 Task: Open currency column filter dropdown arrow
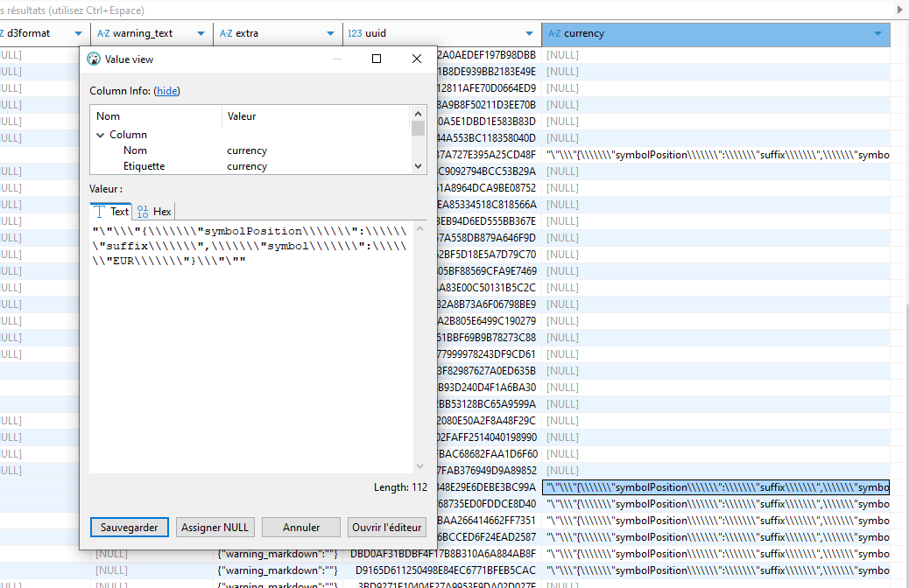click(x=877, y=33)
